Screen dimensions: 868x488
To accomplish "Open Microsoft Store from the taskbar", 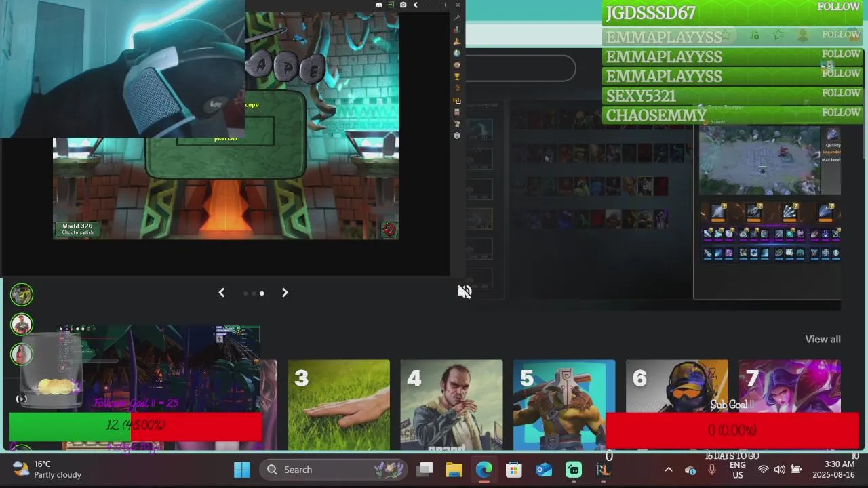I will (x=514, y=470).
